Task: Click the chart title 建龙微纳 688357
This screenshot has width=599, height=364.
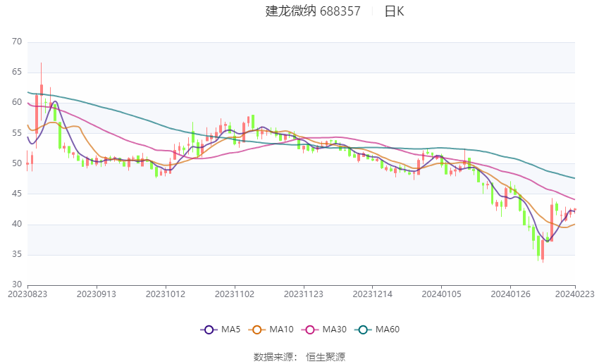Action: tap(313, 11)
